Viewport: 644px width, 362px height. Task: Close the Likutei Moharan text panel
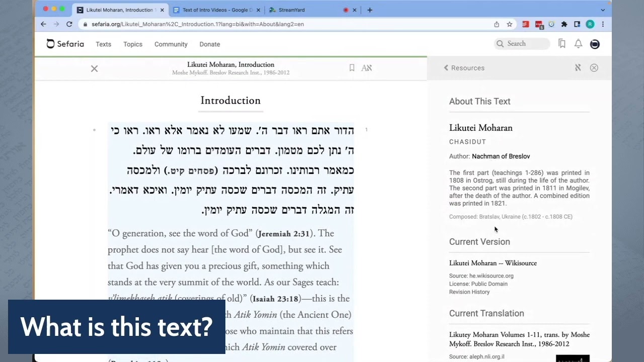(94, 68)
